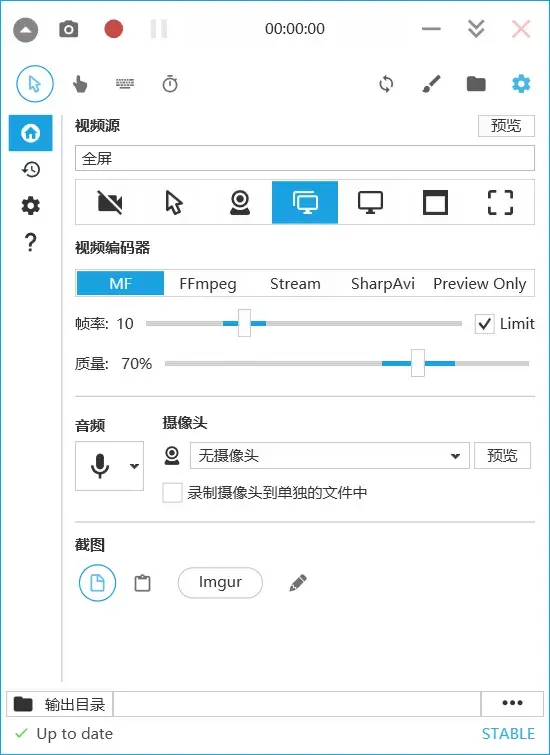Toggle keystrokes overlay keyboard icon

coord(125,84)
